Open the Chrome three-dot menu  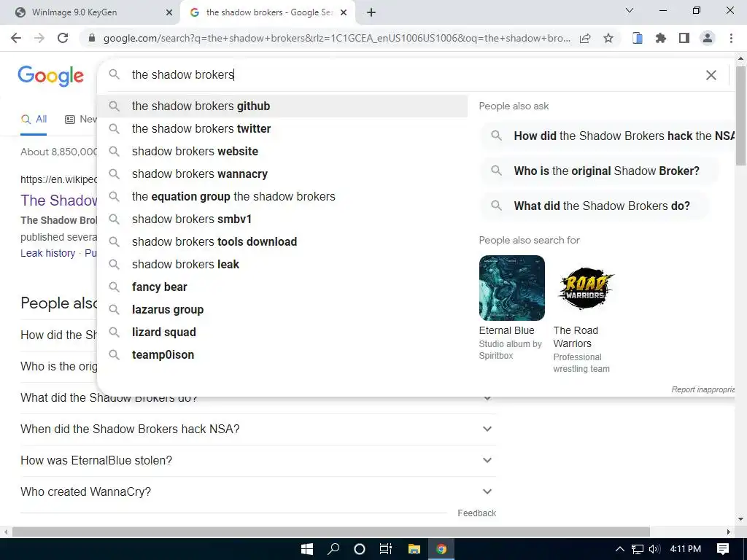coord(731,38)
